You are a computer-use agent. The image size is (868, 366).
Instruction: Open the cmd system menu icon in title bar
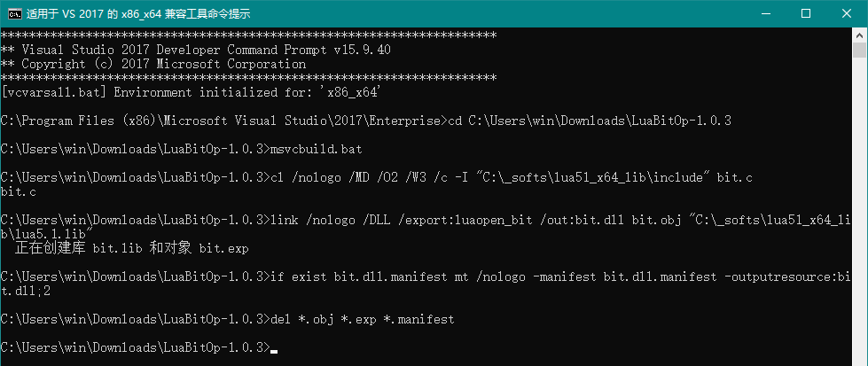[x=12, y=13]
